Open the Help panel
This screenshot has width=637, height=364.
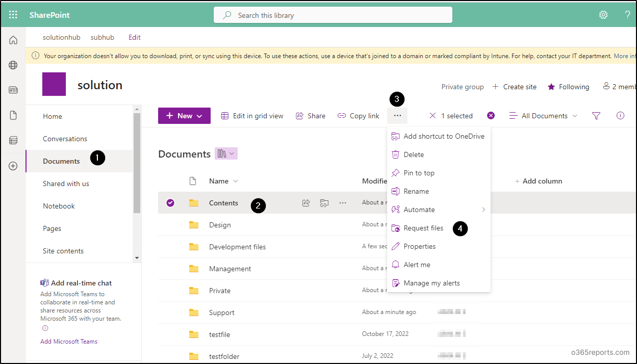tap(627, 15)
